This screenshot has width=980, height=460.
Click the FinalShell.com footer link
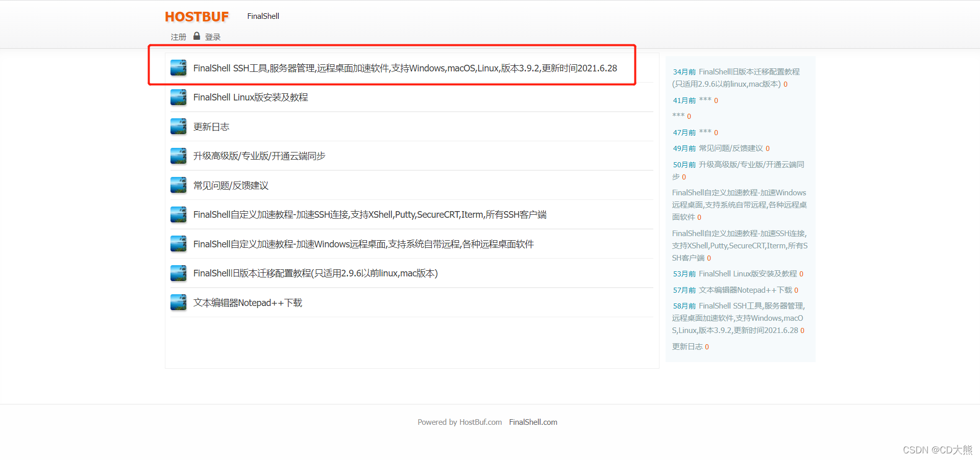tap(533, 422)
